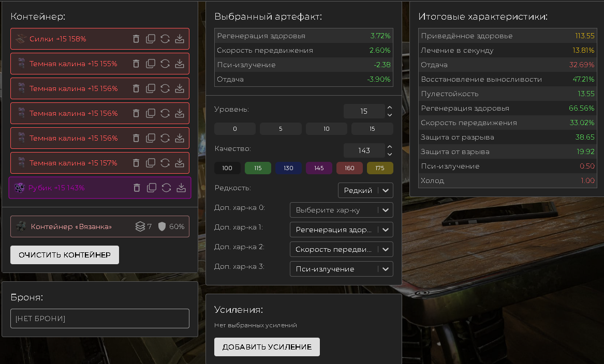Screen dimensions: 604x364
Task: Click the [НЕТ БРОНИ] armor field
Action: tap(100, 318)
